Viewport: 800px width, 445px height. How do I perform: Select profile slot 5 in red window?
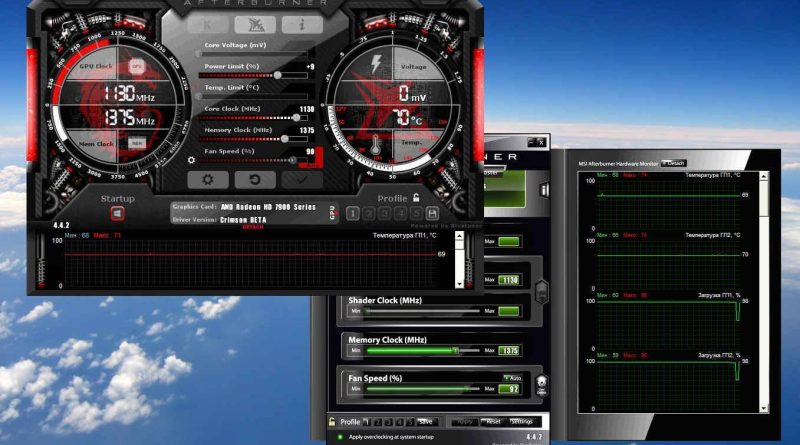pyautogui.click(x=416, y=213)
